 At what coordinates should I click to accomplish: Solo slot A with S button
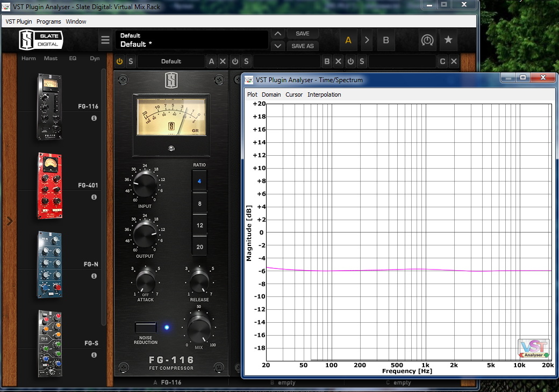(131, 61)
